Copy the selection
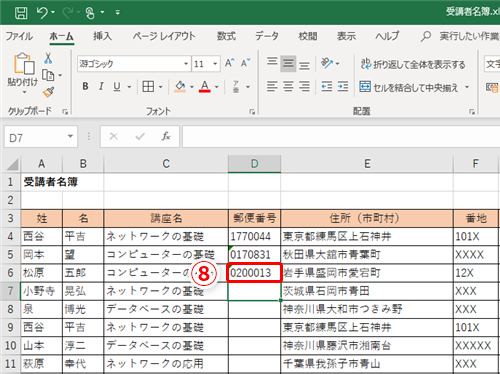 tap(48, 75)
